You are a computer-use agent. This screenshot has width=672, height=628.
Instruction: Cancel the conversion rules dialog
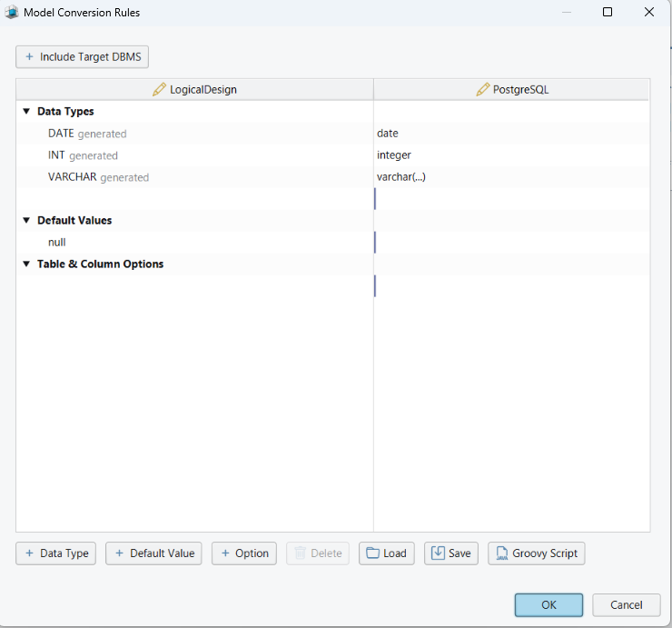click(627, 605)
